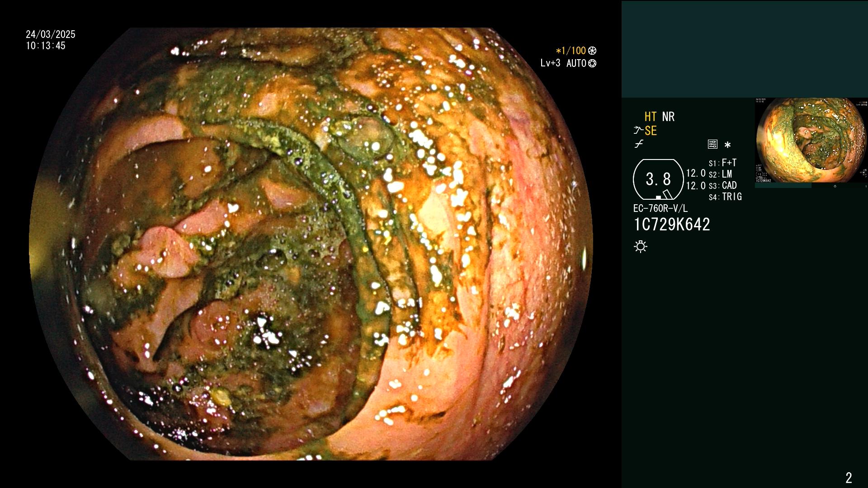Open the captured image thumbnail
The image size is (868, 488).
point(811,140)
